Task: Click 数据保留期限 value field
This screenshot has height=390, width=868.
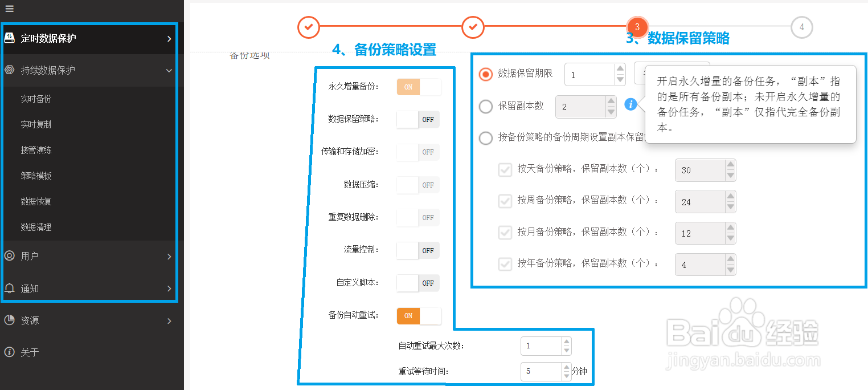Action: (589, 75)
